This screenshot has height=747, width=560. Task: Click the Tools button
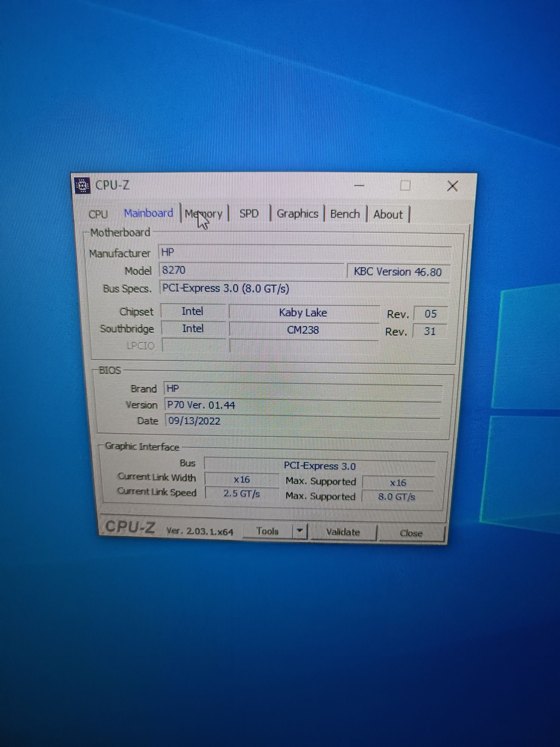[x=267, y=531]
